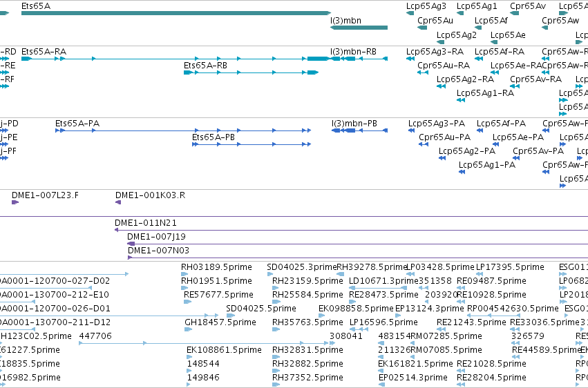Click the RE28473.5prime EST label

[x=383, y=295]
